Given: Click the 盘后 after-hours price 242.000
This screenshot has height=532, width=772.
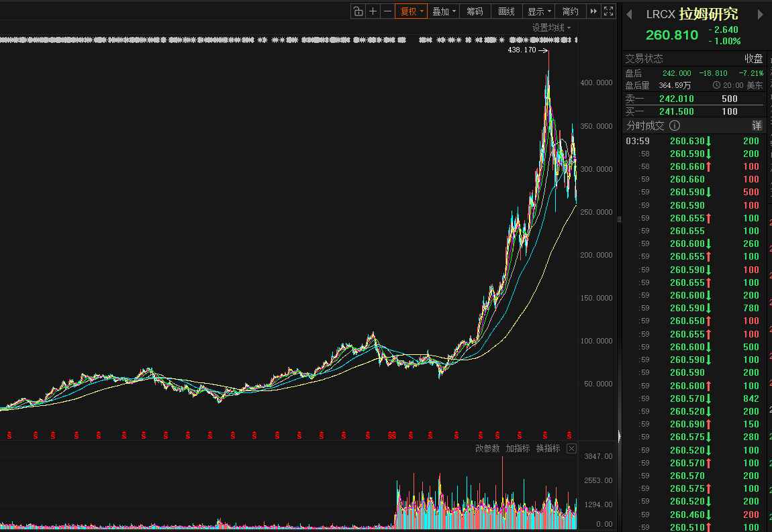Looking at the screenshot, I should tap(677, 73).
